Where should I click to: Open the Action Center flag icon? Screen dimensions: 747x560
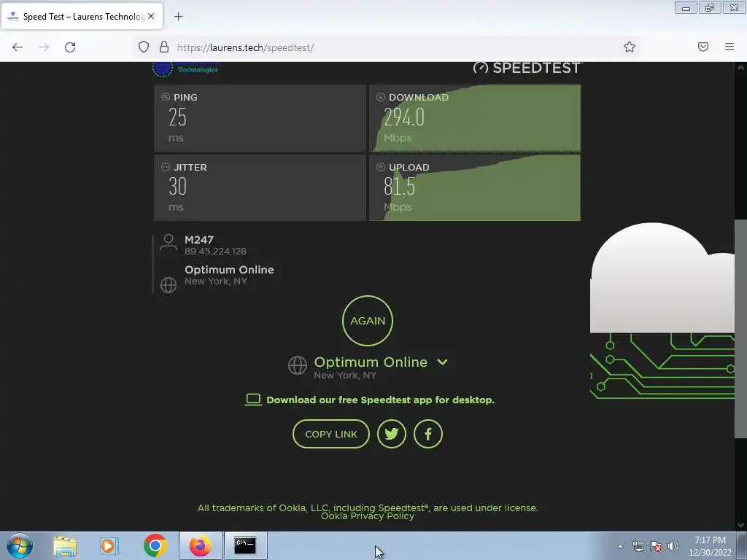(656, 546)
